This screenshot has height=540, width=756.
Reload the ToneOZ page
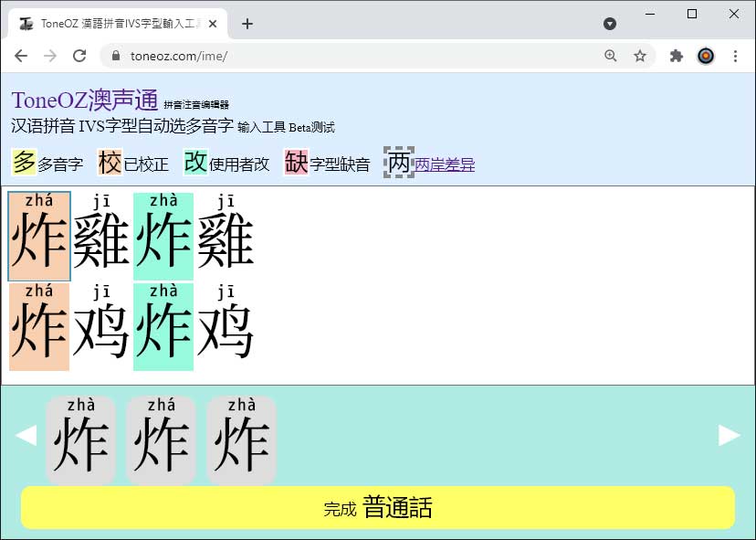click(79, 56)
